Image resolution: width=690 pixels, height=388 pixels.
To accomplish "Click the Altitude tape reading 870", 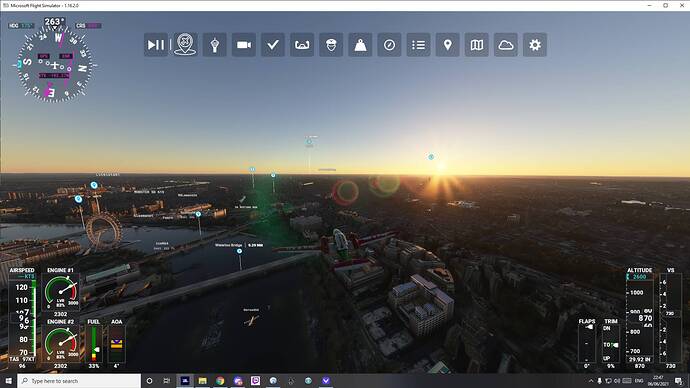I will pyautogui.click(x=640, y=318).
